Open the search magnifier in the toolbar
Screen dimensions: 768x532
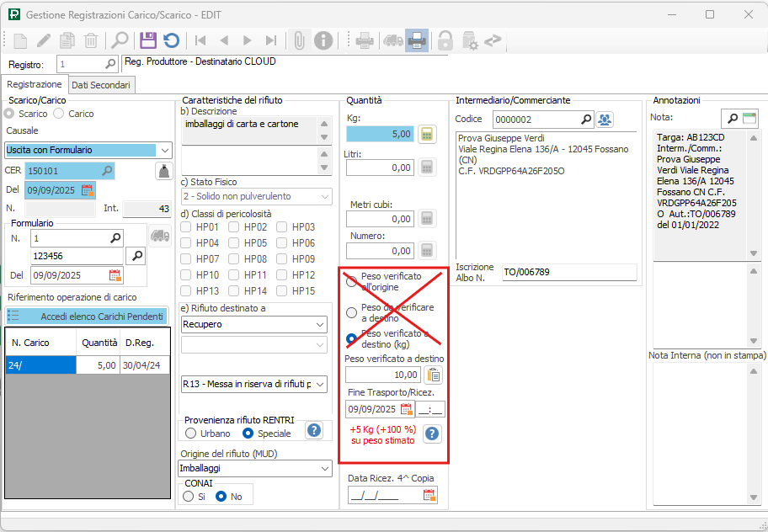coord(120,40)
